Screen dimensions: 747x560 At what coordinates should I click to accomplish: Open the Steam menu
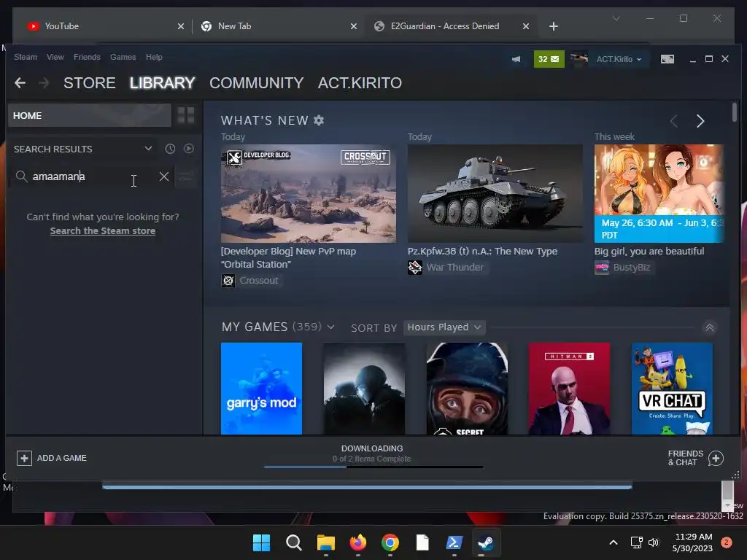pos(26,57)
